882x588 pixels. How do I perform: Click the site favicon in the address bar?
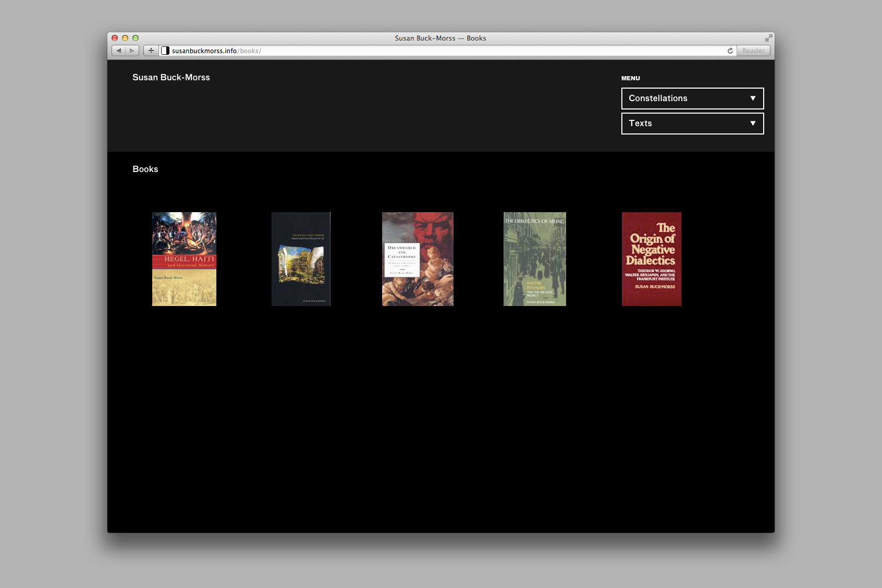click(x=165, y=51)
